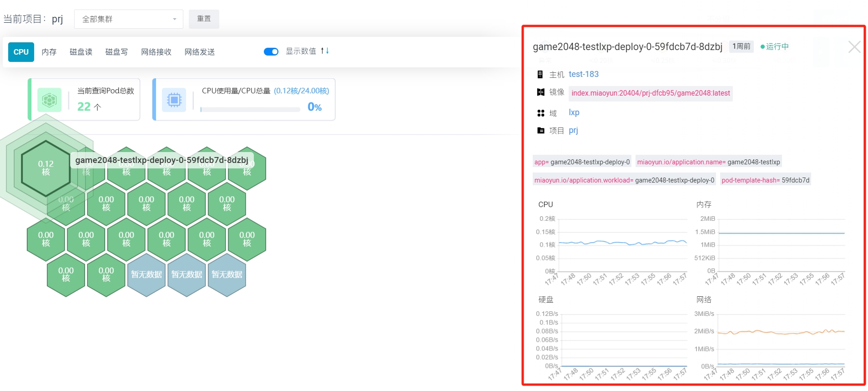Open the lxp domain link

(x=574, y=112)
